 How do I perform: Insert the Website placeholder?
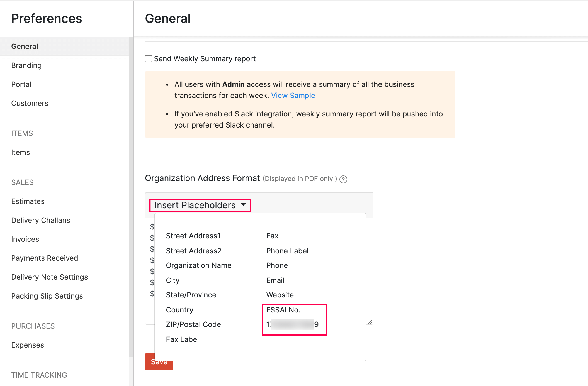tap(280, 295)
